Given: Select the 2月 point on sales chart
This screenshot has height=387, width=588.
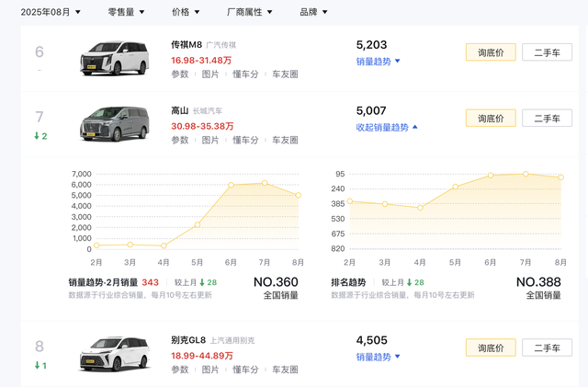Looking at the screenshot, I should tap(96, 245).
